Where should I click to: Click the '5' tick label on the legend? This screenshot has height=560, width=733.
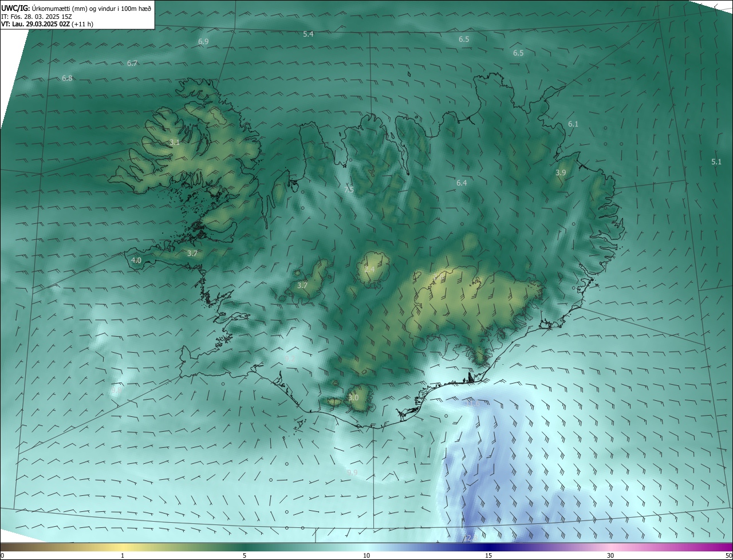(x=245, y=556)
